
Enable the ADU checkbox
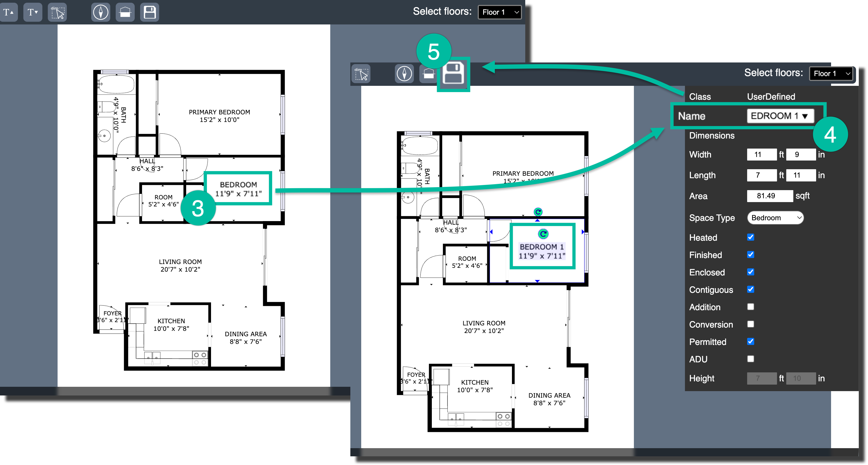(x=751, y=359)
